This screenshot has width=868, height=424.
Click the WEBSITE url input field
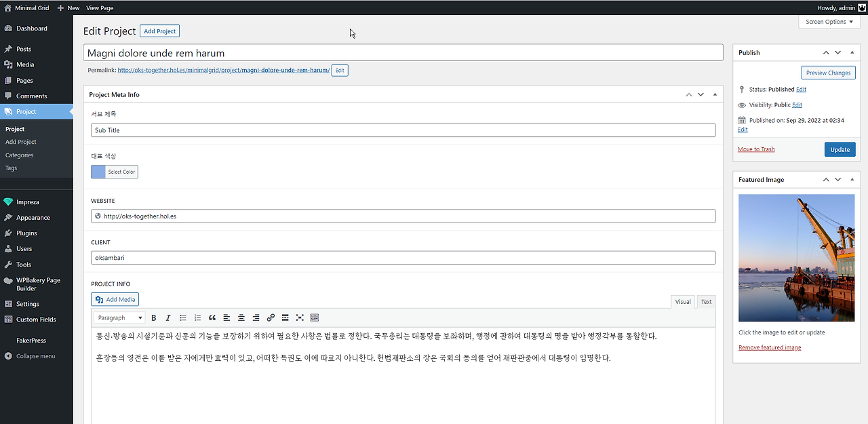click(403, 216)
